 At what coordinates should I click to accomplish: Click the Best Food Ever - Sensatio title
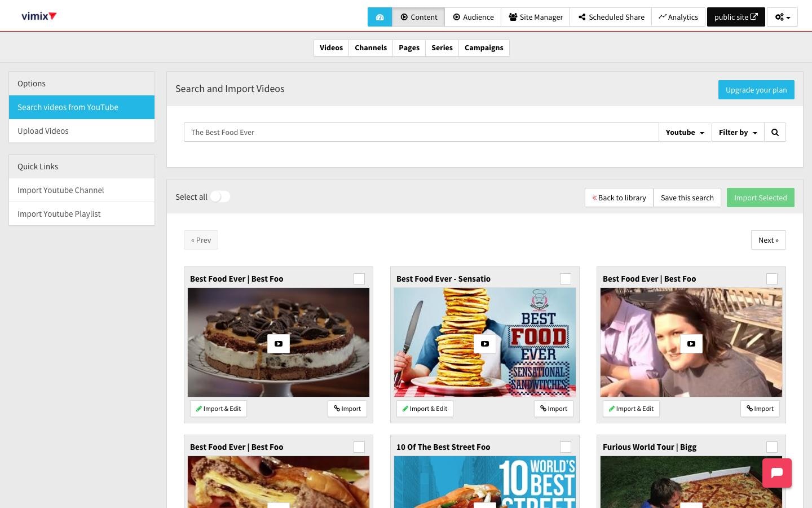coord(443,279)
